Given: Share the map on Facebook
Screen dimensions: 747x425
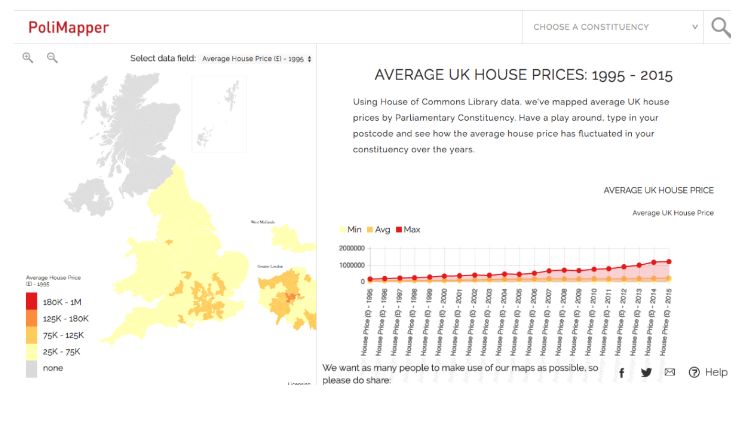Looking at the screenshot, I should [621, 373].
